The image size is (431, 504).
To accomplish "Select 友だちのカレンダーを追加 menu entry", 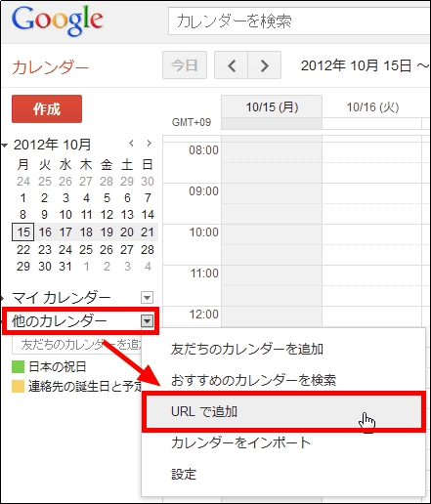I will pyautogui.click(x=283, y=349).
